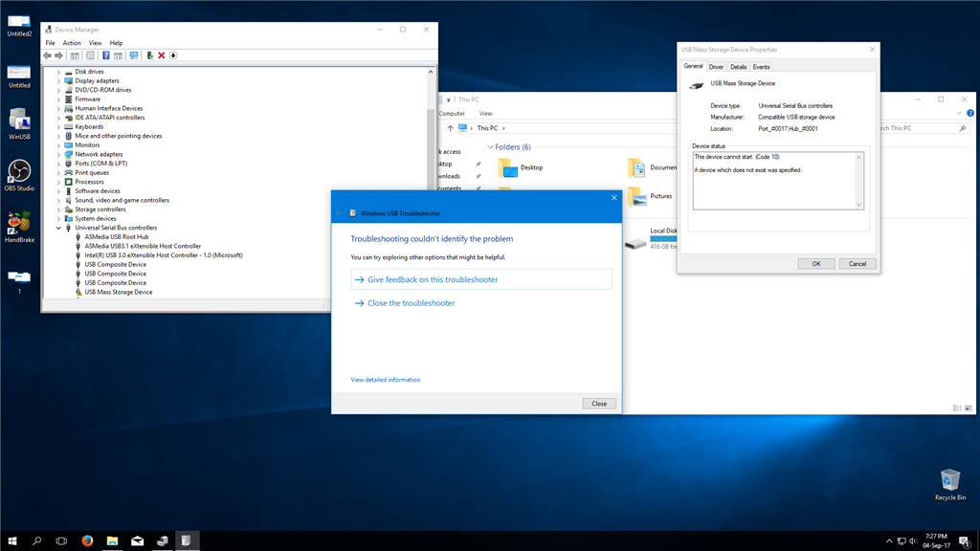Collapse the Folders (6) group in This PC
980x551 pixels.
pos(490,146)
